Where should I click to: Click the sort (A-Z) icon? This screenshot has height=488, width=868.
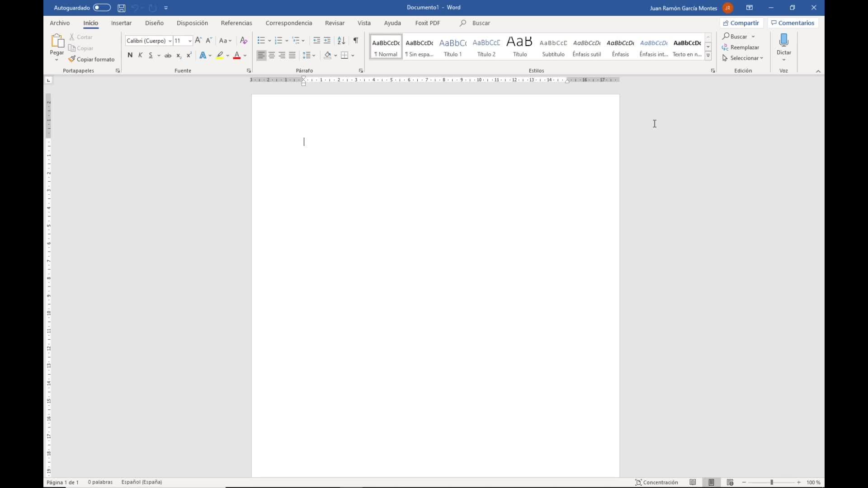click(x=341, y=41)
